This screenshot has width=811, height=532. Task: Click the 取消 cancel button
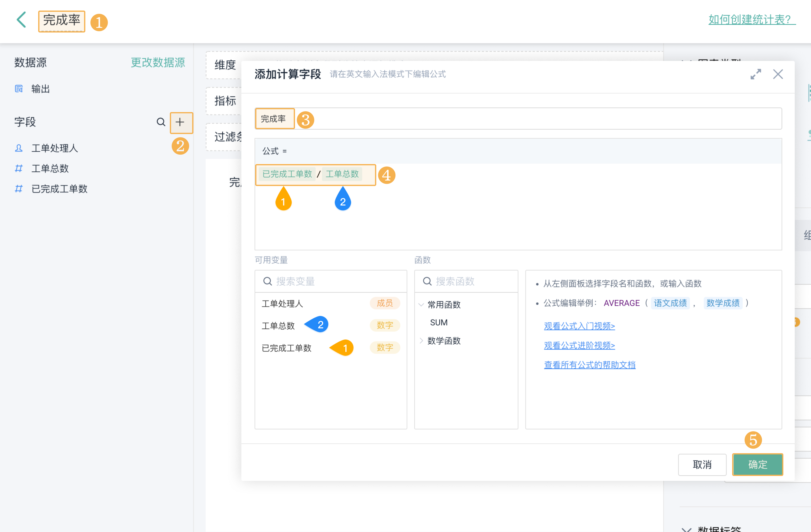pos(702,464)
